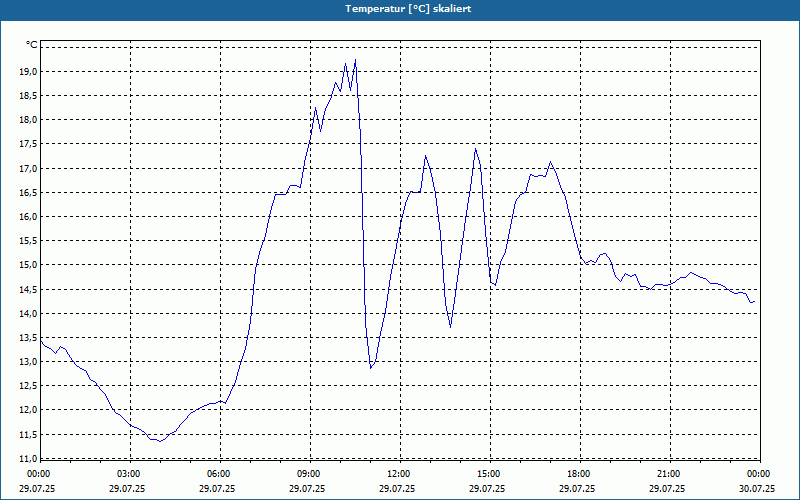
Task: Click the "°C" unit label on the y-axis
Action: pyautogui.click(x=32, y=45)
